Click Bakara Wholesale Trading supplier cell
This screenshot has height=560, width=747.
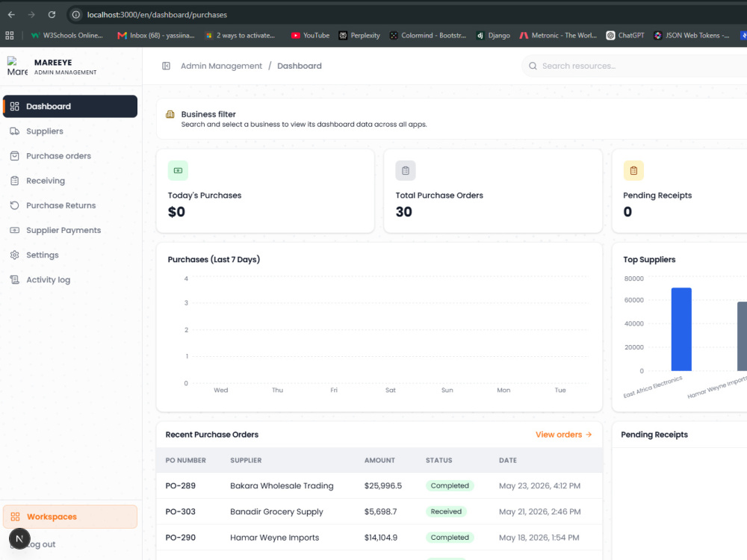coord(282,486)
